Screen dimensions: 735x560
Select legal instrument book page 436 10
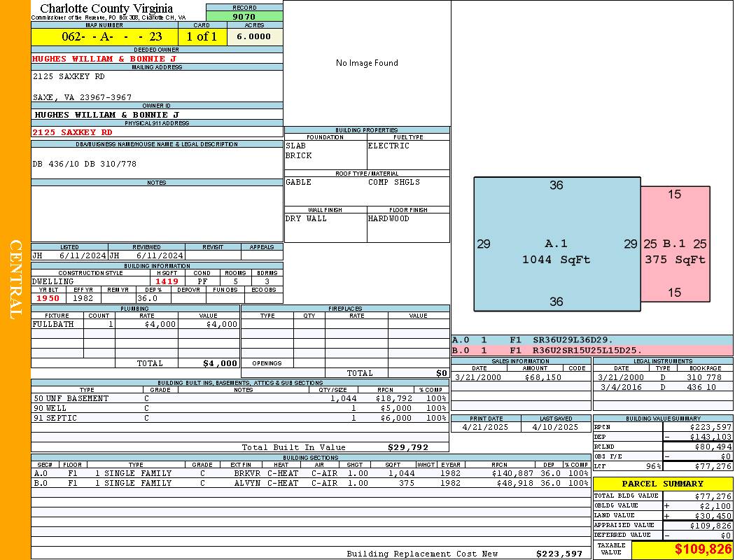[701, 387]
